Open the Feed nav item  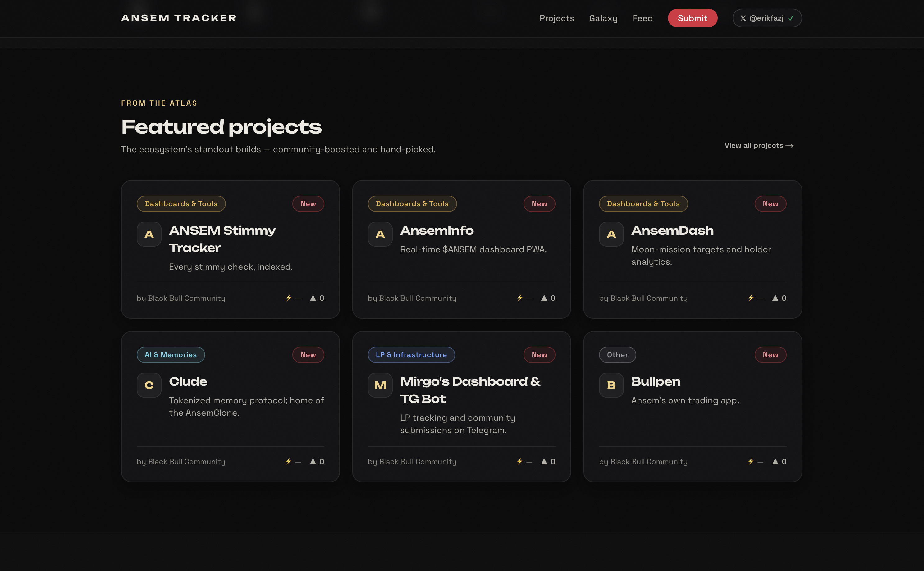coord(642,18)
